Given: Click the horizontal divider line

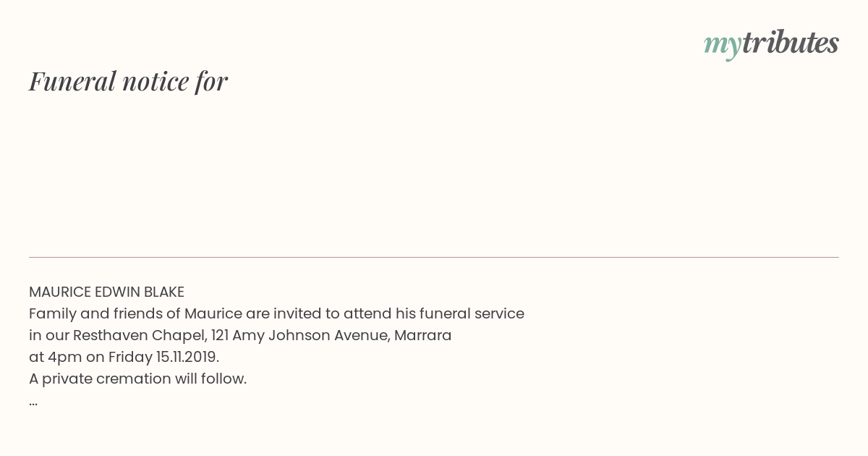Looking at the screenshot, I should point(434,257).
